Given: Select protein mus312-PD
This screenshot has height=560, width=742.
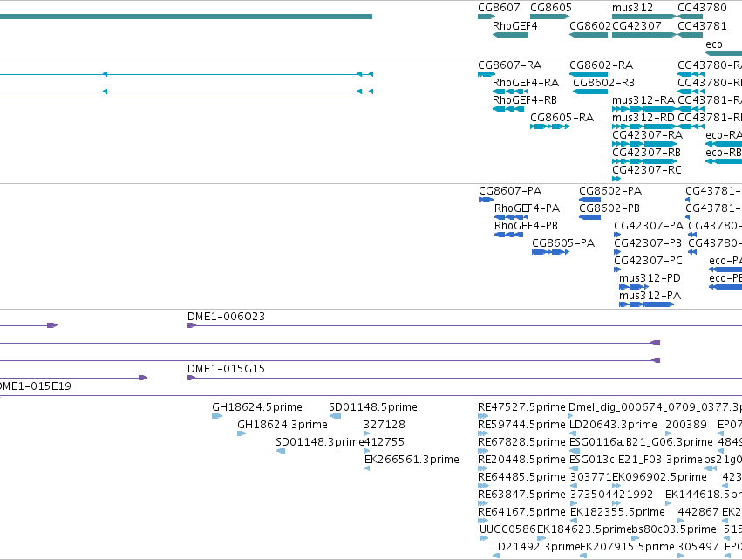Looking at the screenshot, I should pyautogui.click(x=634, y=287).
